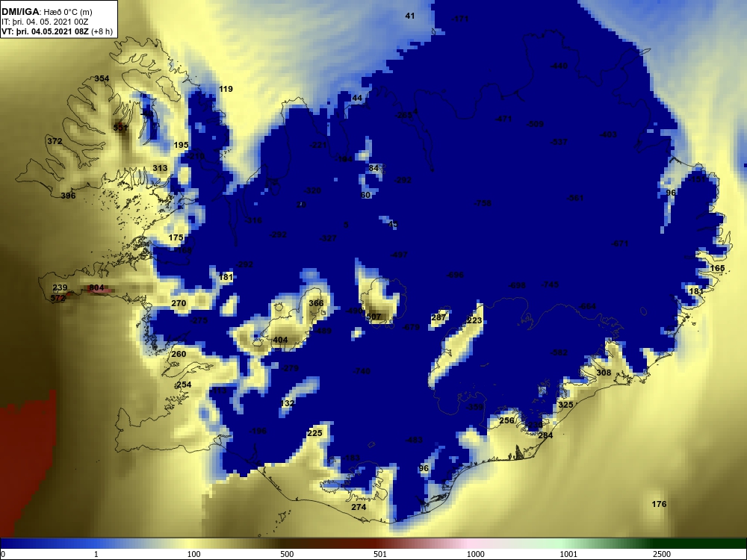Click the 366 value on the glacier
The height and width of the screenshot is (560, 747).
[316, 303]
